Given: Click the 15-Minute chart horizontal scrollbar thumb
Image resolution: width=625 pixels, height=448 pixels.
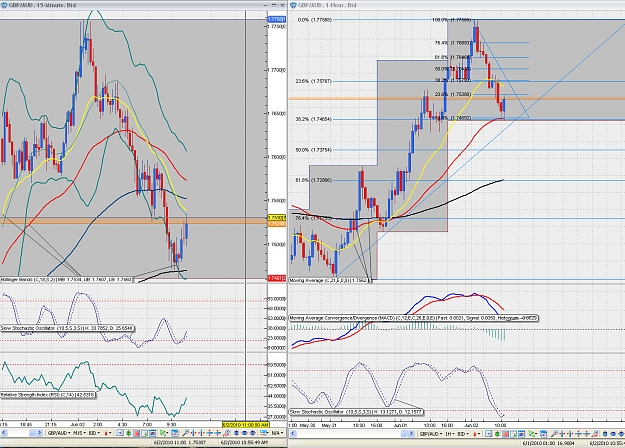Looking at the screenshot, I should 32,433.
